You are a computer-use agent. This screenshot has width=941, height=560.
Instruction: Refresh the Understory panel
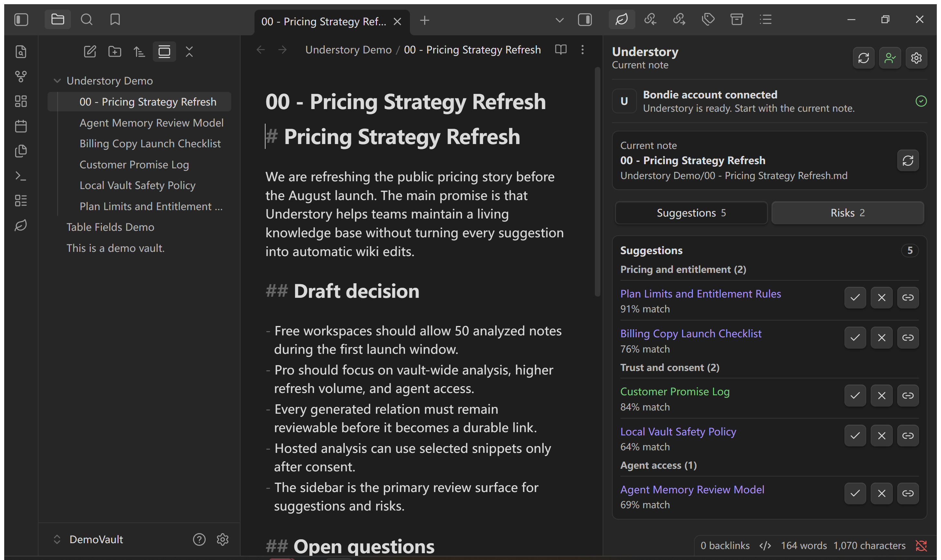click(864, 58)
